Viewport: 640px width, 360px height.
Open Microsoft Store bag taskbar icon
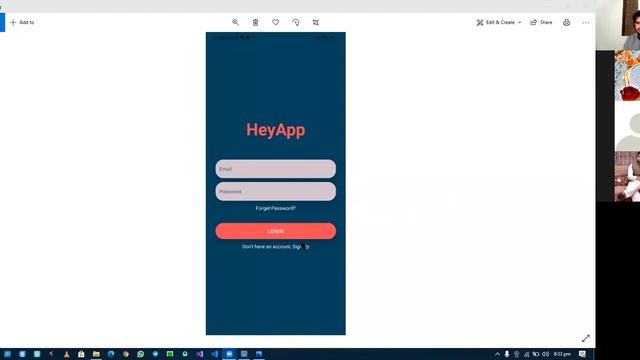[x=81, y=354]
